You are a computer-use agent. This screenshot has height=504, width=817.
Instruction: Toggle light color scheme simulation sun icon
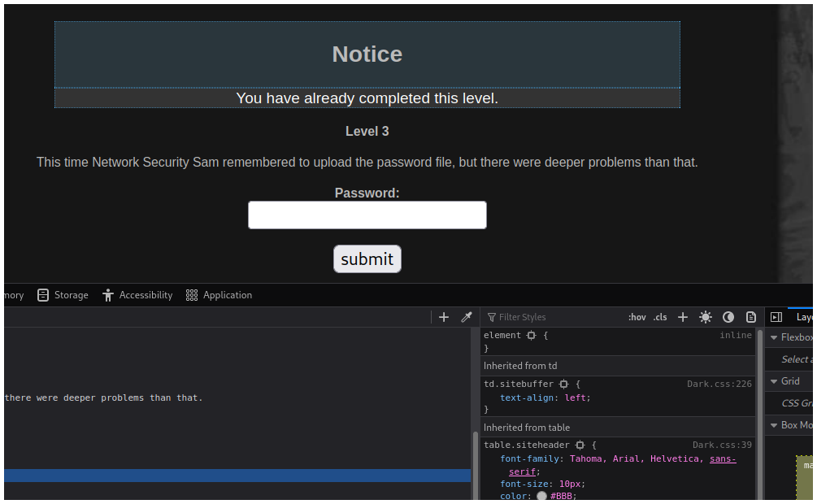[706, 317]
